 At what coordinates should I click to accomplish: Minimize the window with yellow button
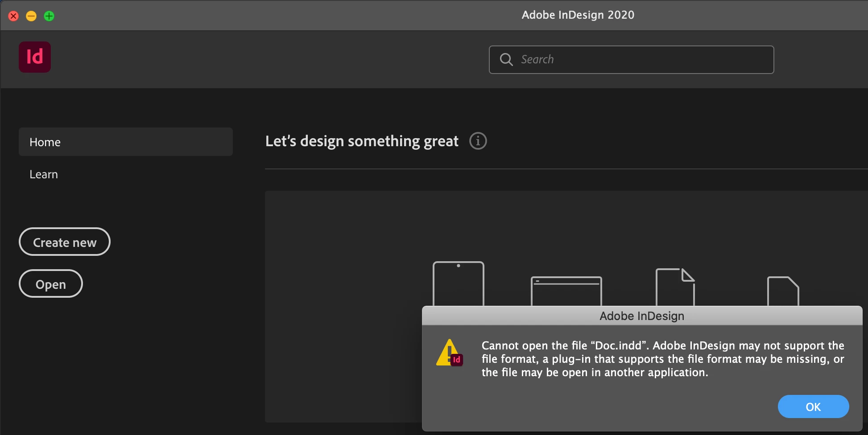[x=31, y=16]
